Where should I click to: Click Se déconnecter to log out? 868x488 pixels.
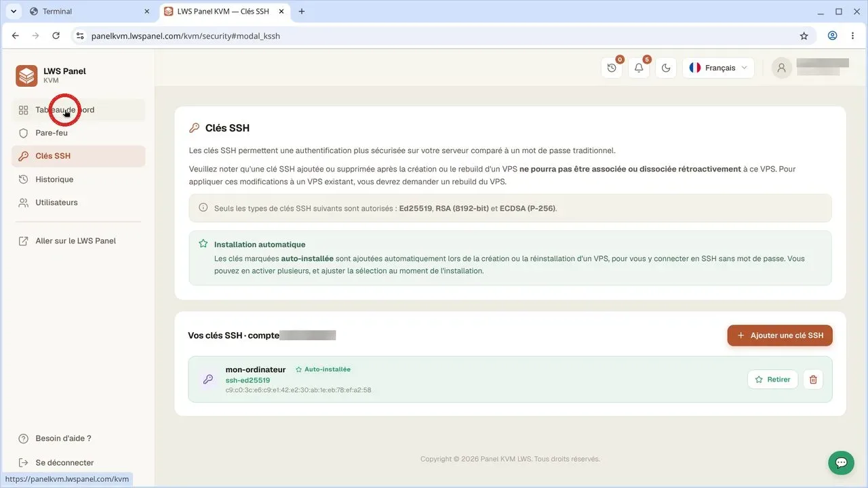(x=64, y=463)
